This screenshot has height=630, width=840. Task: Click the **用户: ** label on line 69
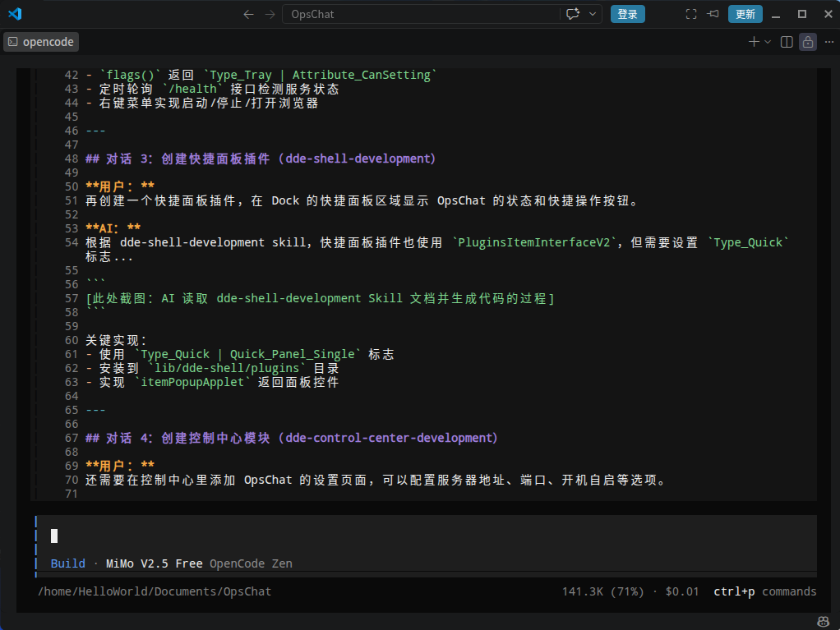click(120, 466)
